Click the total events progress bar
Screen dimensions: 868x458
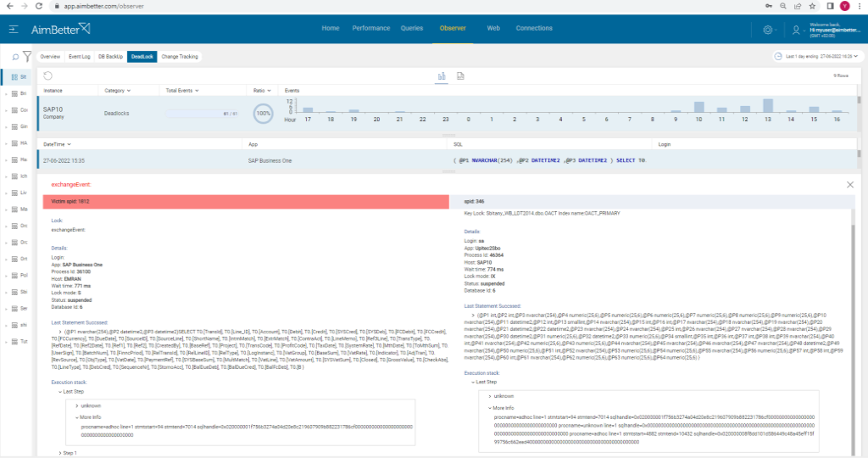(x=202, y=114)
